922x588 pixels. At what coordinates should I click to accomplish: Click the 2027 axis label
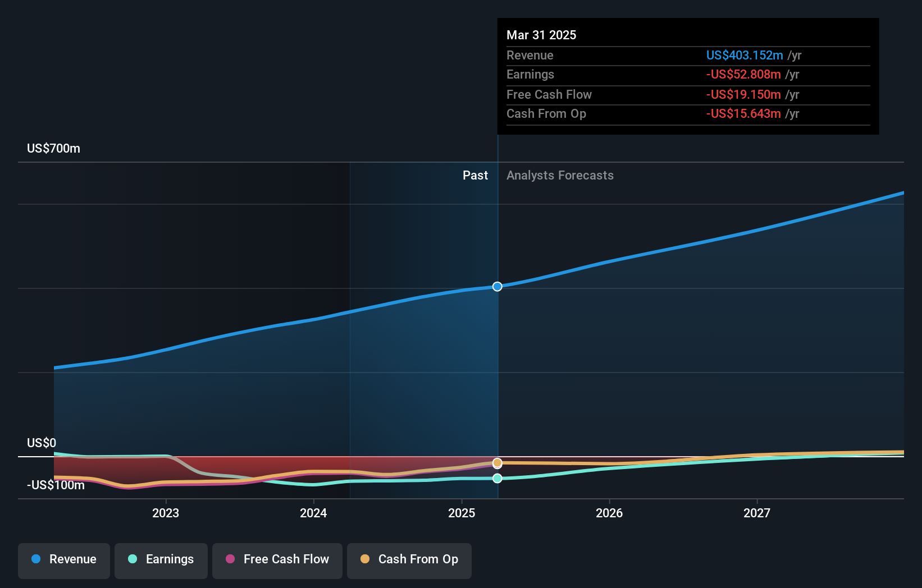(x=757, y=513)
